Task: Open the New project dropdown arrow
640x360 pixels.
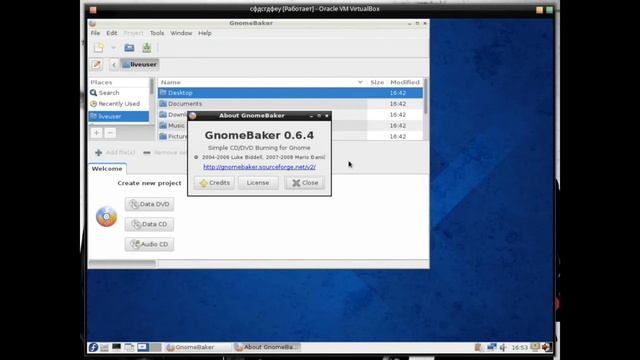Action: click(x=113, y=48)
